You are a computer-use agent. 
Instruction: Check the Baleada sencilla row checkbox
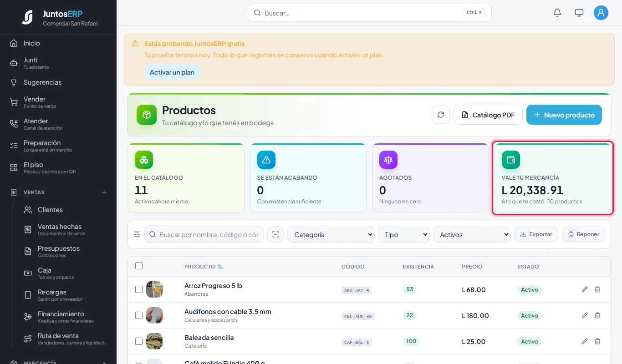(139, 341)
